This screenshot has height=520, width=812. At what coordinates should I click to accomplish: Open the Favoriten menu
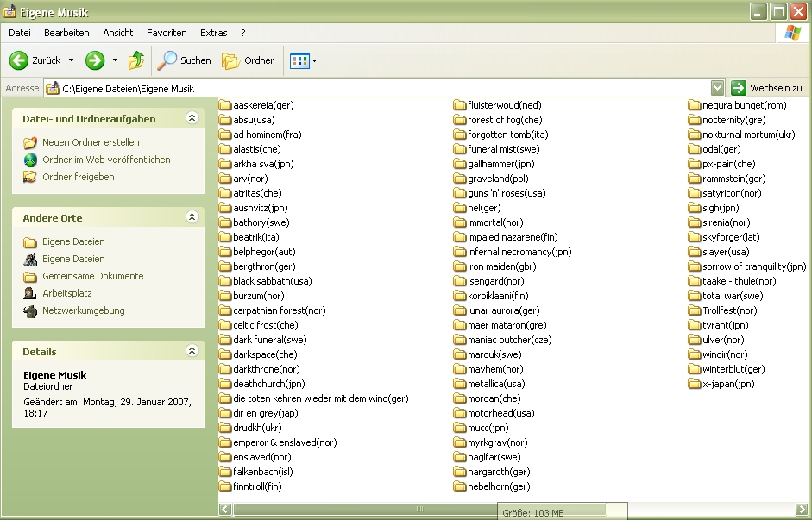pos(167,33)
